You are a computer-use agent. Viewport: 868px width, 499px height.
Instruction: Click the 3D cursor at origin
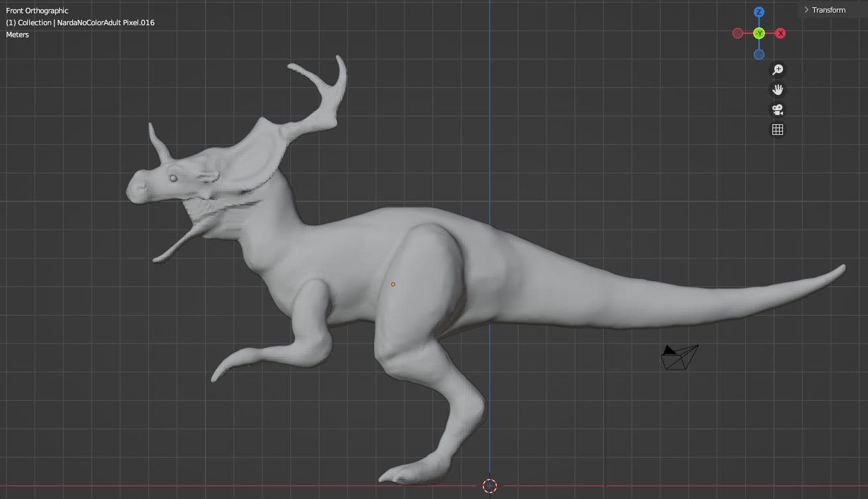489,486
